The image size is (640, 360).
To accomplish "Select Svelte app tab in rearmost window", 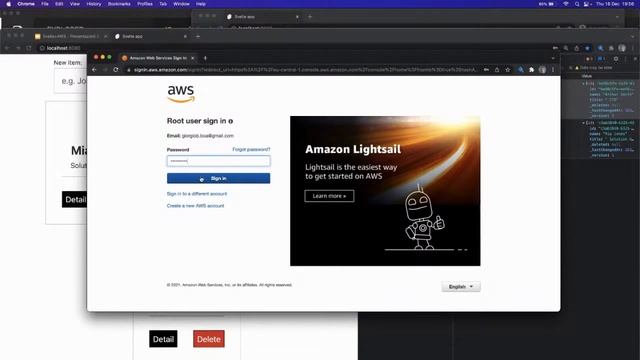I will click(263, 17).
